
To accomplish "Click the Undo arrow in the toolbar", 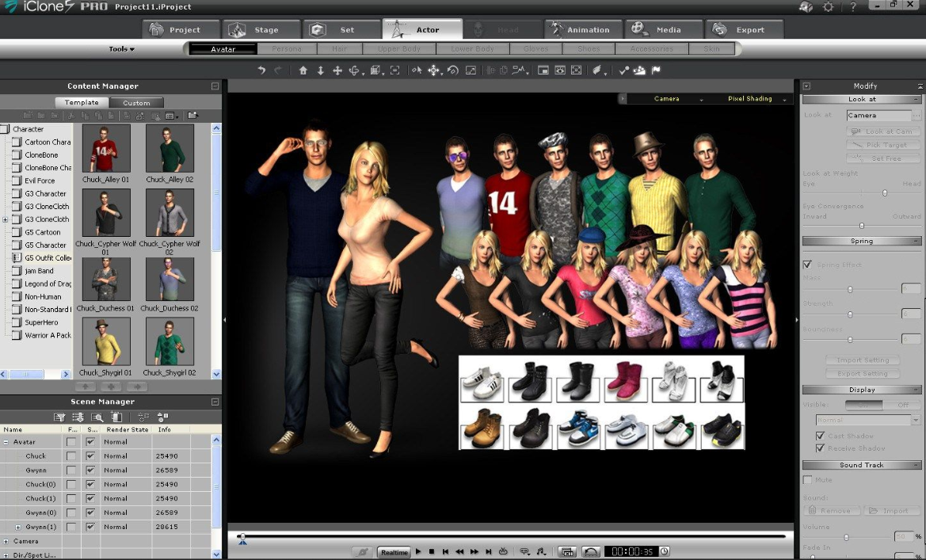I will click(x=262, y=70).
